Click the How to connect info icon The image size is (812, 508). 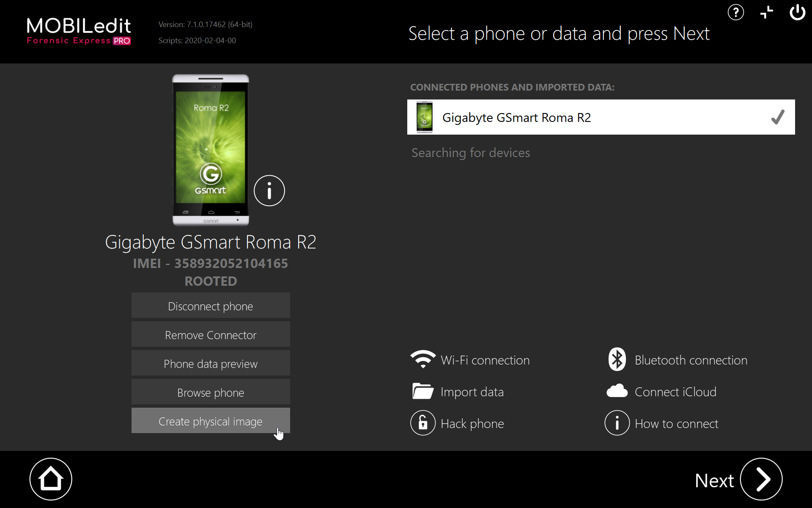coord(617,423)
